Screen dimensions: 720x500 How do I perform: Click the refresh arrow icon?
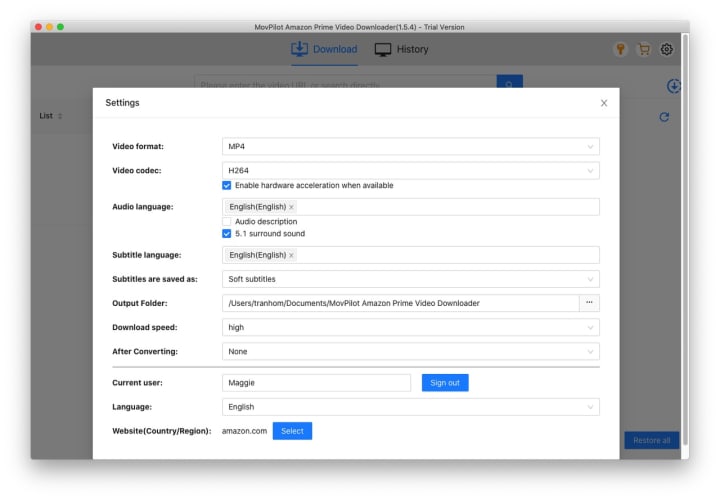tap(664, 117)
